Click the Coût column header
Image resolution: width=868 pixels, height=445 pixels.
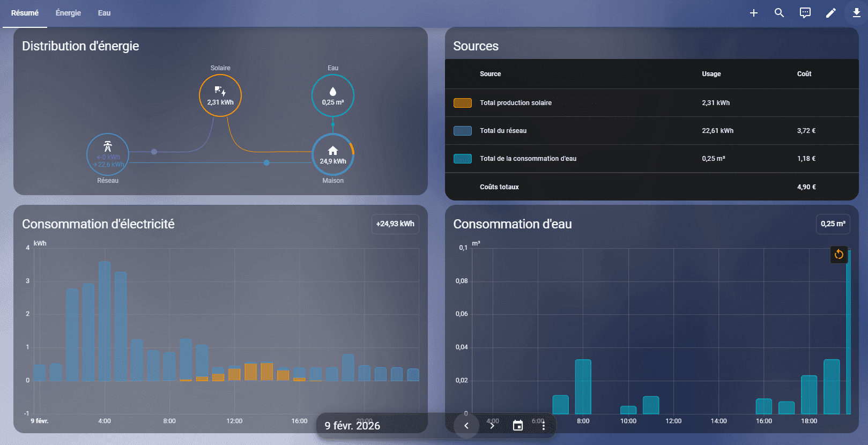[804, 74]
